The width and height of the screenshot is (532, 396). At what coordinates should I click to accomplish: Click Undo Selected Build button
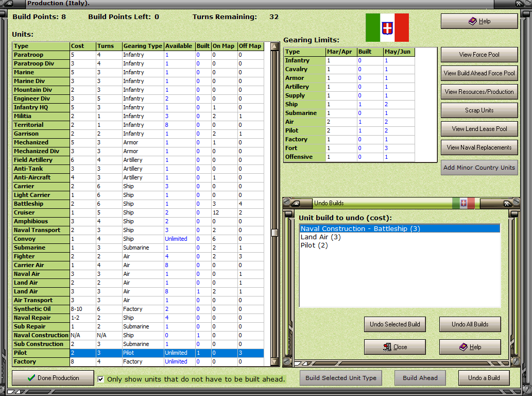coord(395,324)
